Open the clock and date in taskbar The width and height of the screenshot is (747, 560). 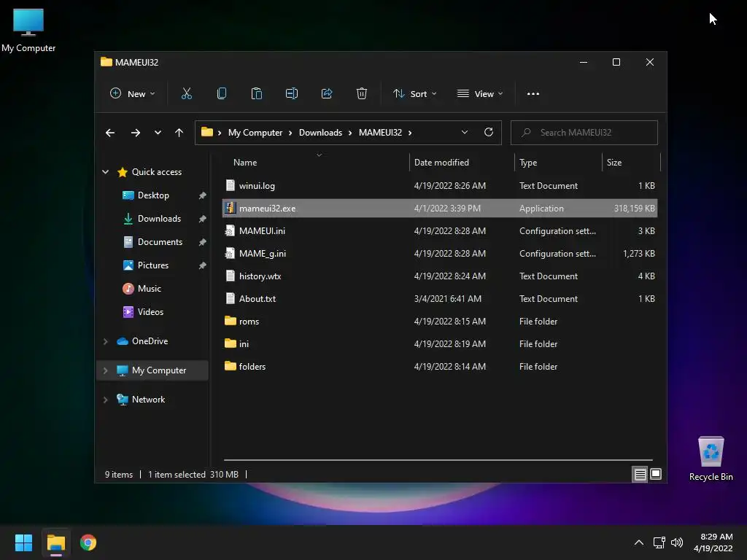click(713, 542)
